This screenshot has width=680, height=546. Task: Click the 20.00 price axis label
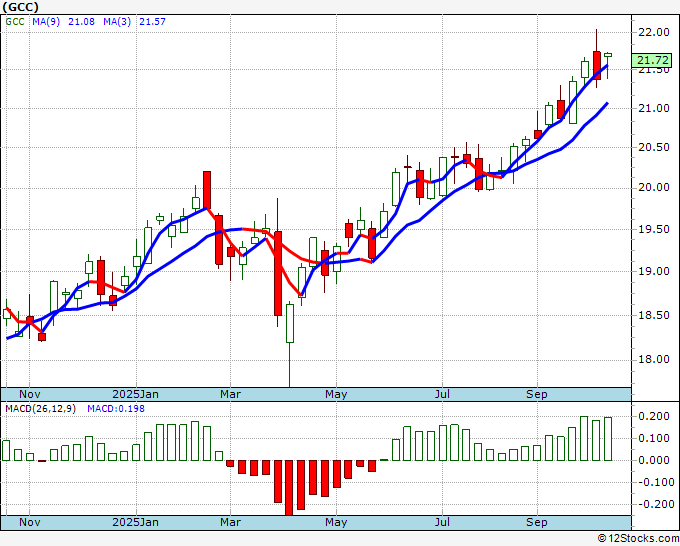click(x=654, y=187)
